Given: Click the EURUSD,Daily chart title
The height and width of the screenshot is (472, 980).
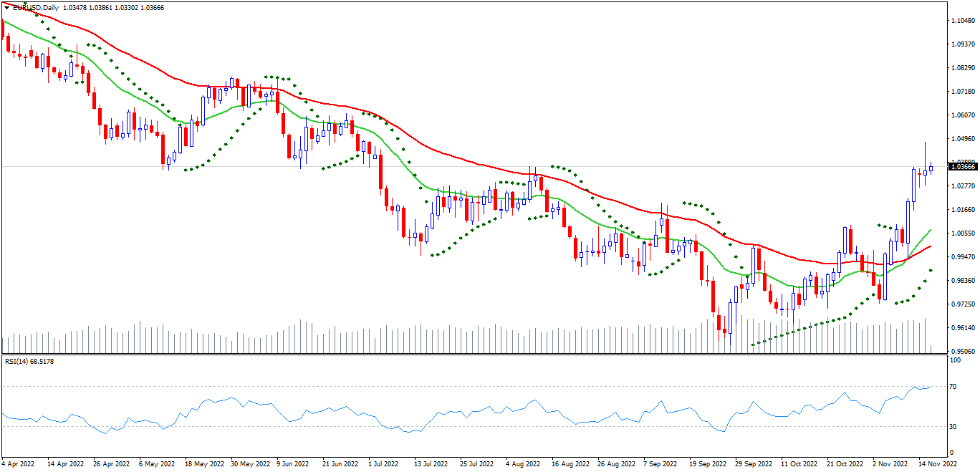Looking at the screenshot, I should 36,7.
